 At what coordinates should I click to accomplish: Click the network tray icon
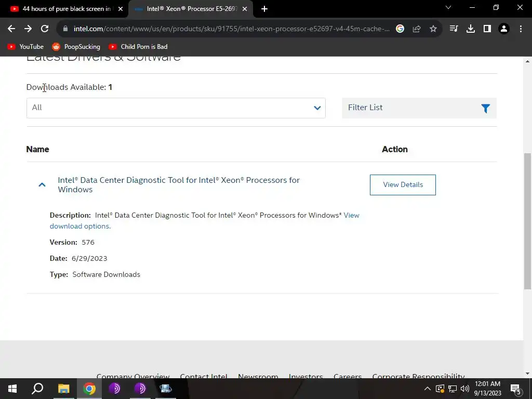coord(453,389)
